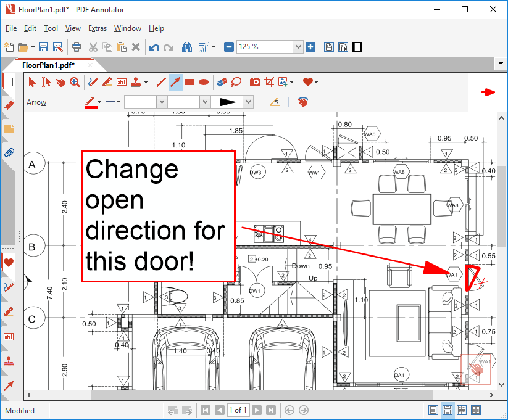Select the Lasso tool
The image size is (508, 420).
(236, 82)
